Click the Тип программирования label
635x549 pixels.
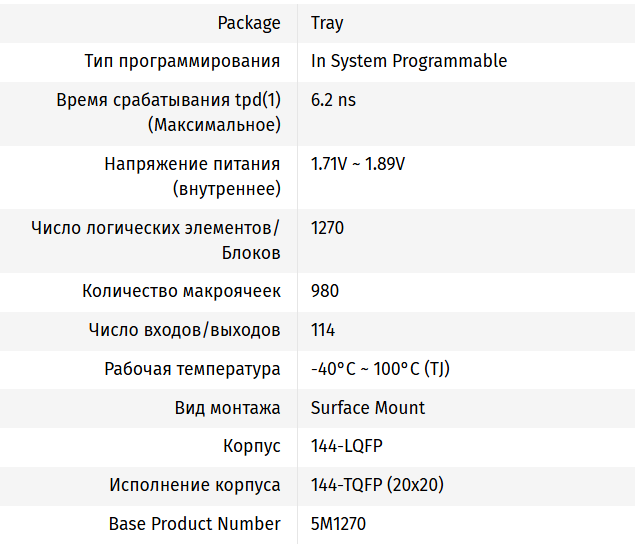click(182, 61)
